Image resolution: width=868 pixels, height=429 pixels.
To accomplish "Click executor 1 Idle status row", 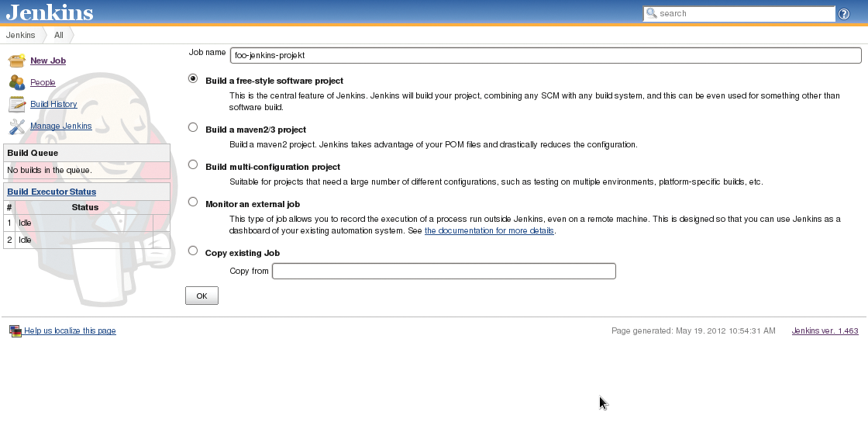I will pyautogui.click(x=87, y=223).
